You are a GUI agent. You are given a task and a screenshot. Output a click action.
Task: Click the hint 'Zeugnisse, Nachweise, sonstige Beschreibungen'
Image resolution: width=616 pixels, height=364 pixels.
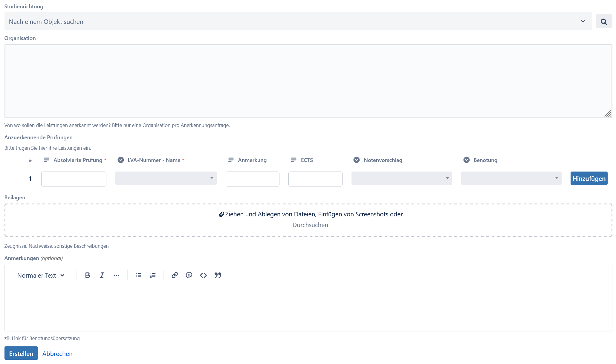point(56,246)
